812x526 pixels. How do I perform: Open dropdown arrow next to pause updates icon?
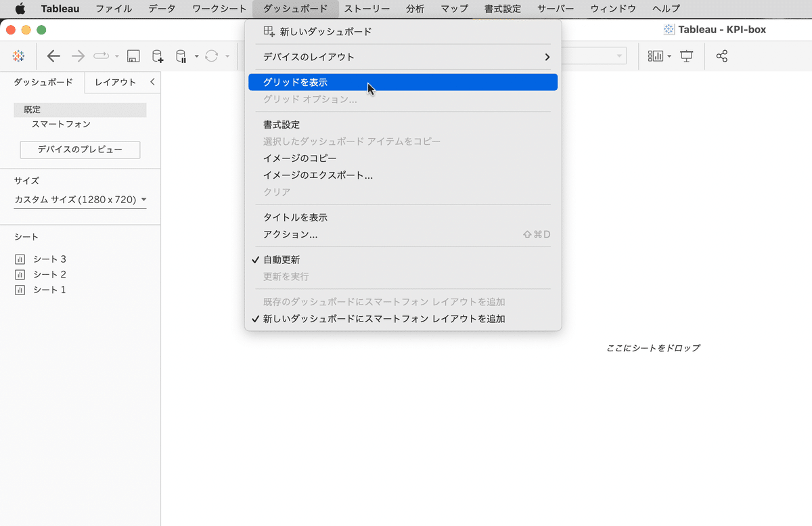196,56
